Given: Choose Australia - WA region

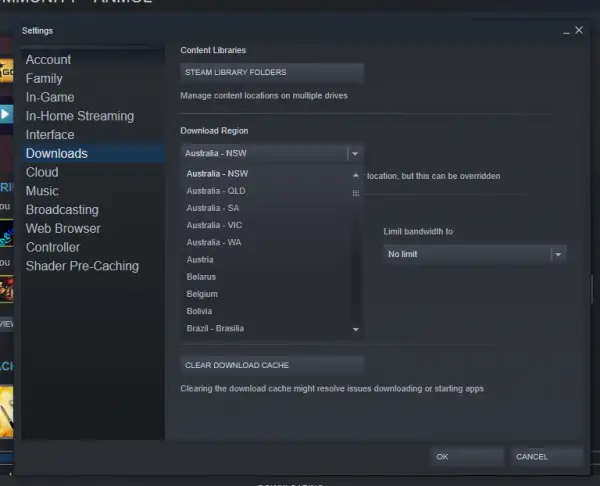Looking at the screenshot, I should [267, 243].
